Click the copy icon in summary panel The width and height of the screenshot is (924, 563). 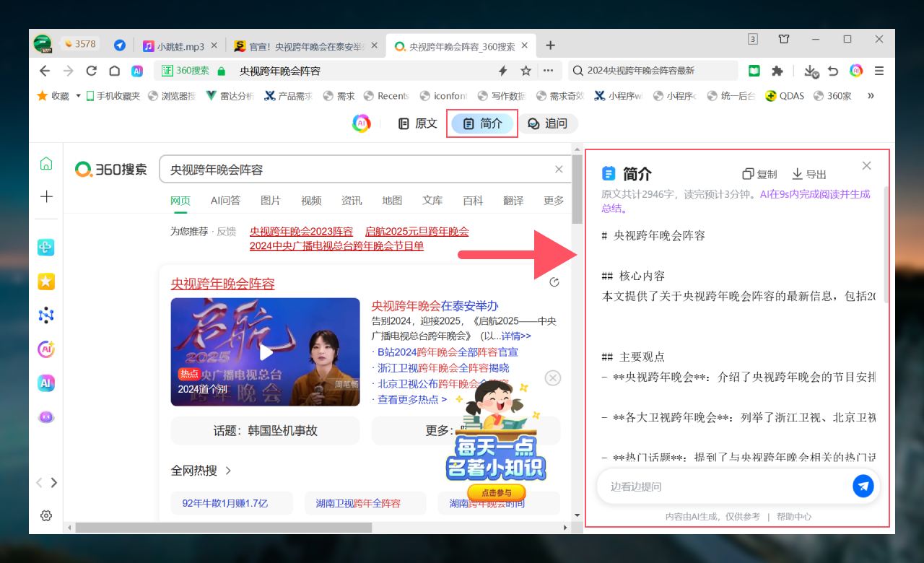[749, 174]
